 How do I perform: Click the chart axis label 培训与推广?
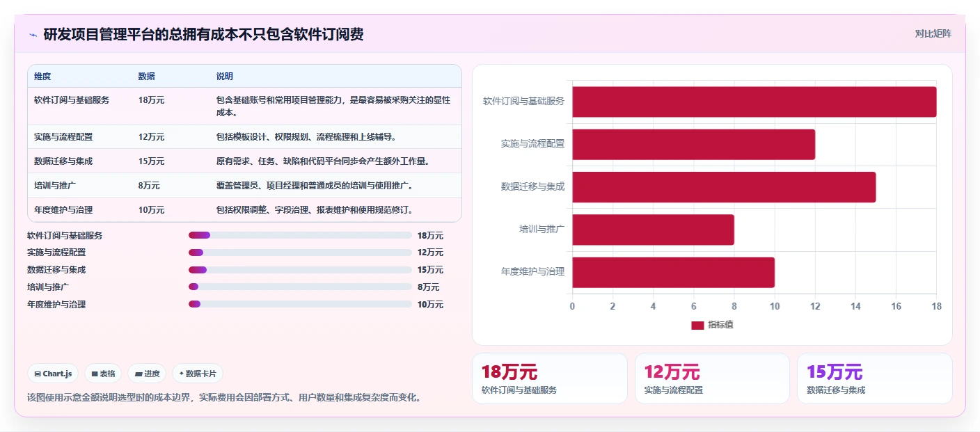[542, 230]
